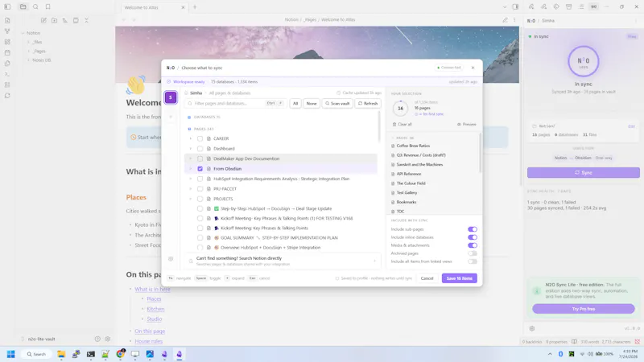Expand the DATABASES section header
The image size is (644, 362).
(204, 117)
